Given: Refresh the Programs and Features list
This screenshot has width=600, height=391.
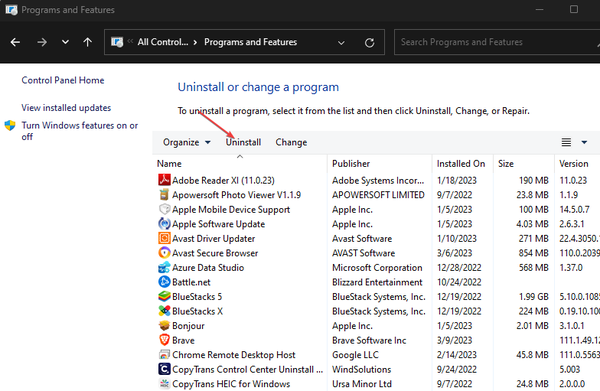Looking at the screenshot, I should point(369,42).
